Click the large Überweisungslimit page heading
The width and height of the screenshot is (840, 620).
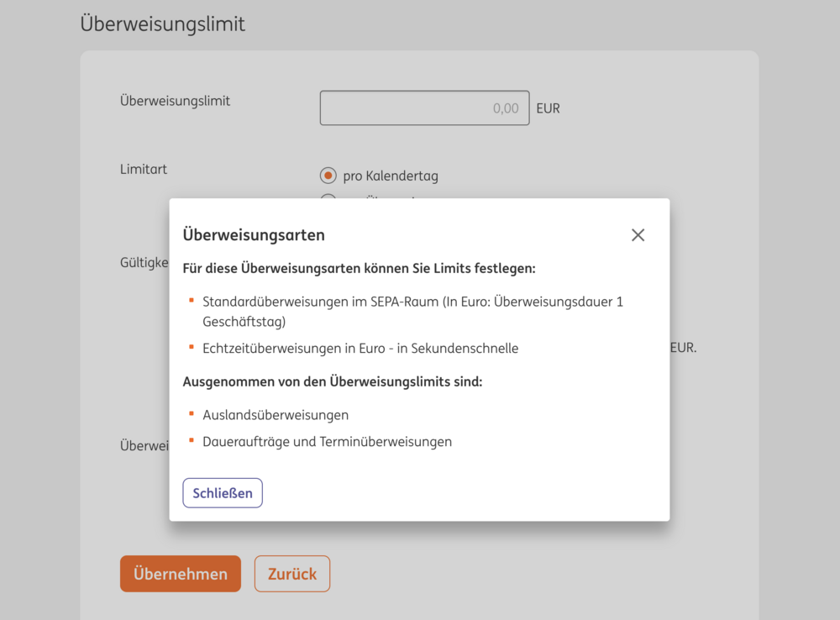(163, 24)
